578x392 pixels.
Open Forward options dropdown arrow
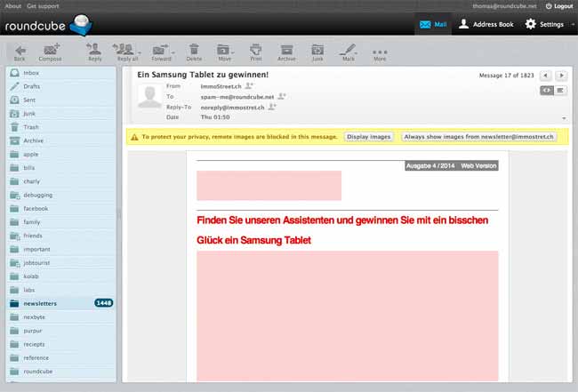[173, 52]
